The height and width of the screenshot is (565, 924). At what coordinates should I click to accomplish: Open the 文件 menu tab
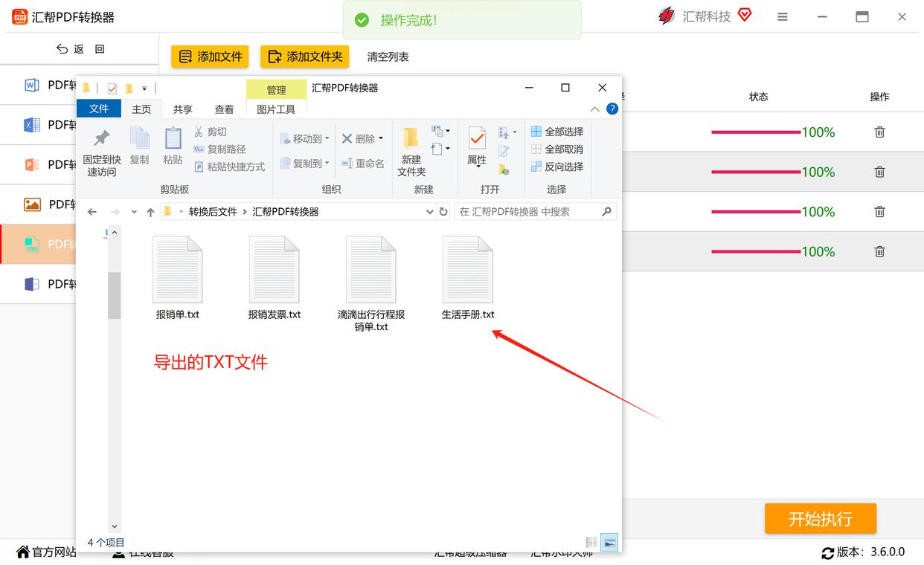tap(99, 109)
